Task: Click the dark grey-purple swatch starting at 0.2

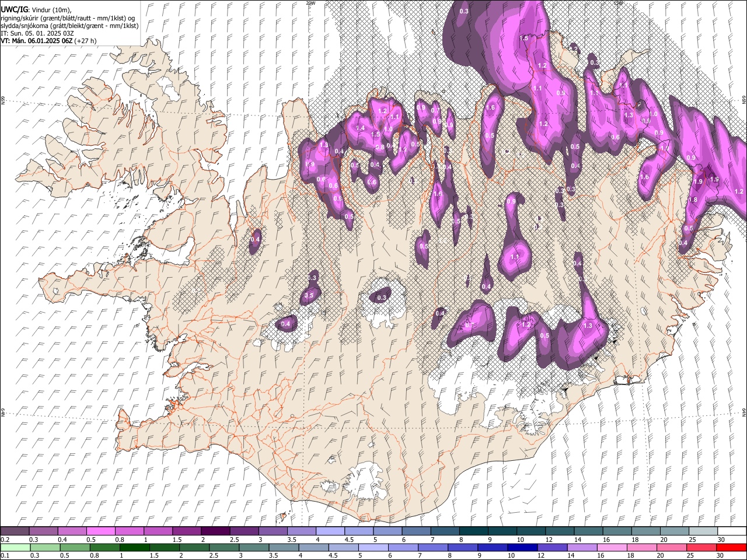Action: (15, 531)
